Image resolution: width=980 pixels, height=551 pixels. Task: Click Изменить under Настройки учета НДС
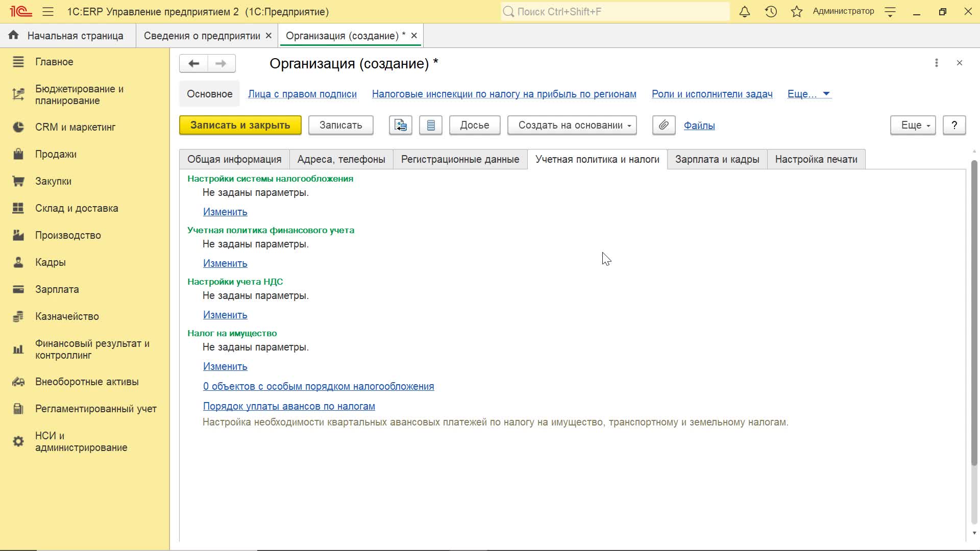click(x=225, y=315)
